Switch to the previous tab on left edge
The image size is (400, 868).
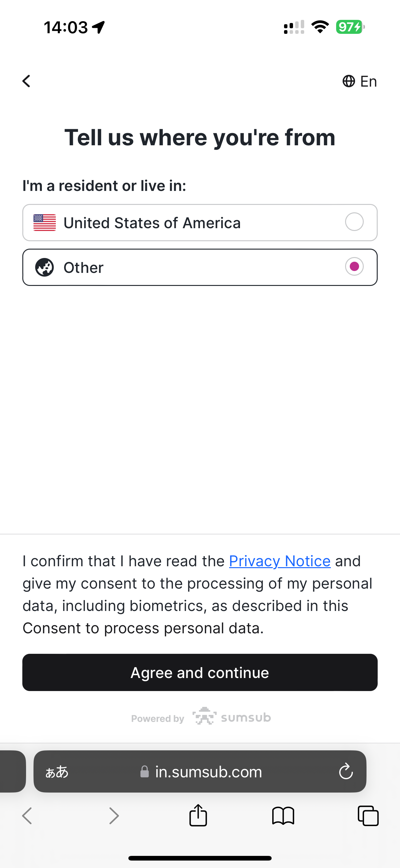pyautogui.click(x=13, y=771)
